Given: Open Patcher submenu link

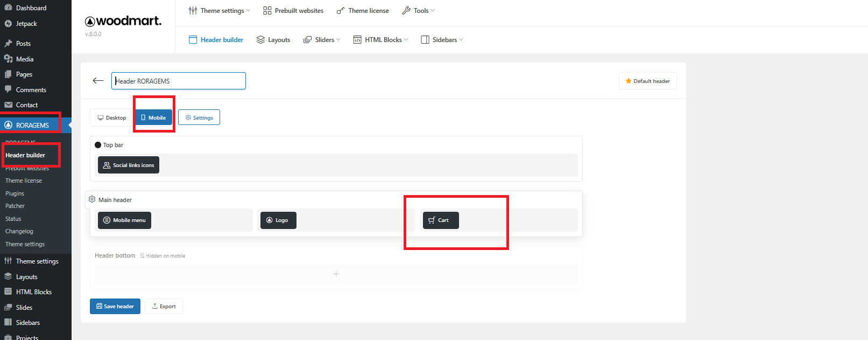Looking at the screenshot, I should tap(15, 206).
